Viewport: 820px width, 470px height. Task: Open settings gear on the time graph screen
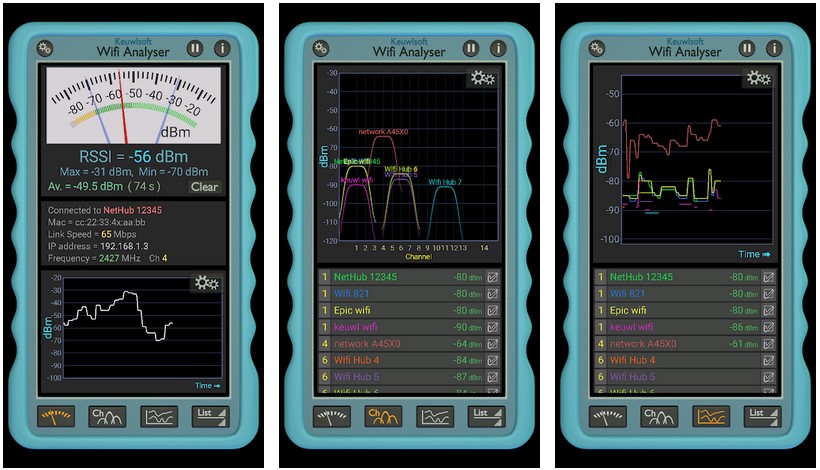click(597, 49)
